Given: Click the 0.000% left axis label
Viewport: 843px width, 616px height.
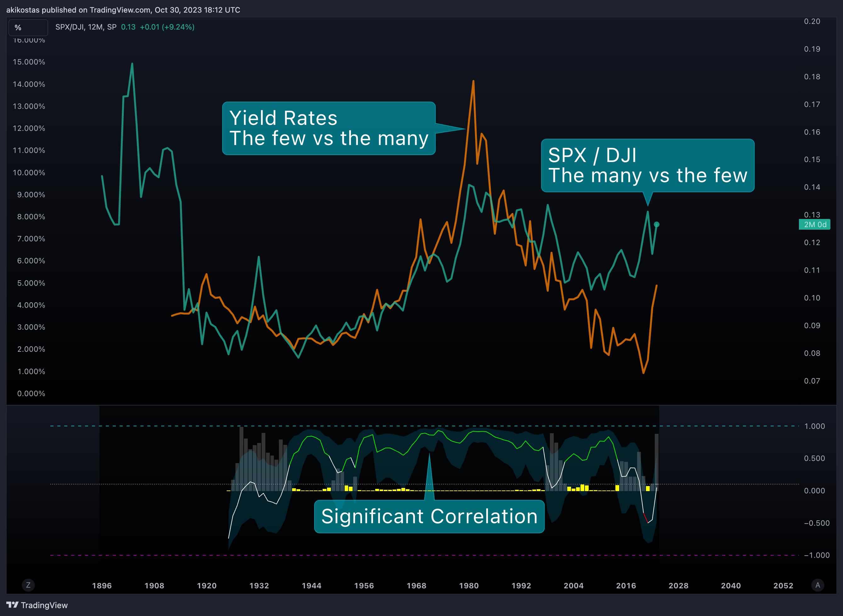Looking at the screenshot, I should [x=31, y=393].
